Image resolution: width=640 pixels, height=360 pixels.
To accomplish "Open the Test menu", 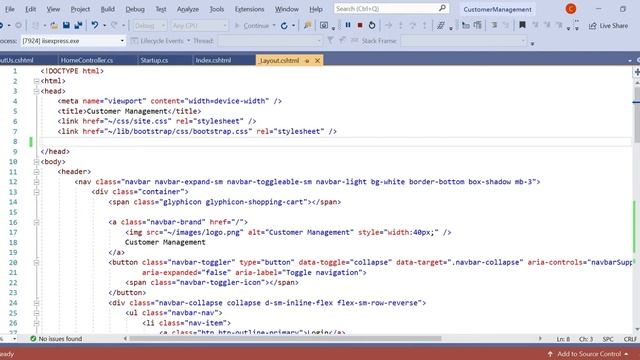I will coord(161,9).
